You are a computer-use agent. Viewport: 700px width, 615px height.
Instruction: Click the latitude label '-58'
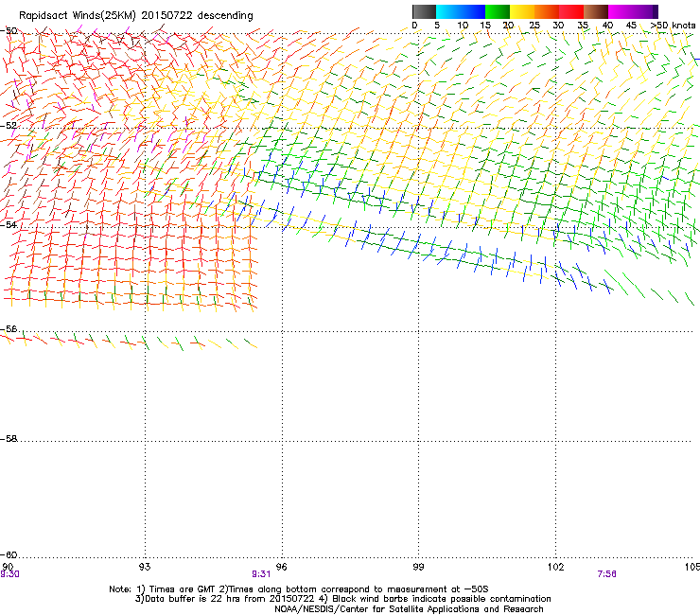pos(9,439)
